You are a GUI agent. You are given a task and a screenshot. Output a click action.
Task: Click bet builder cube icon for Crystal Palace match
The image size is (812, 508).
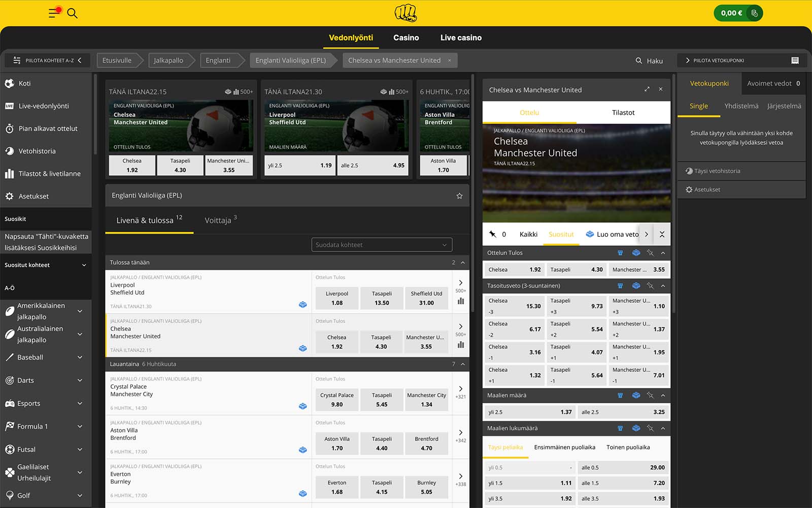tap(302, 406)
